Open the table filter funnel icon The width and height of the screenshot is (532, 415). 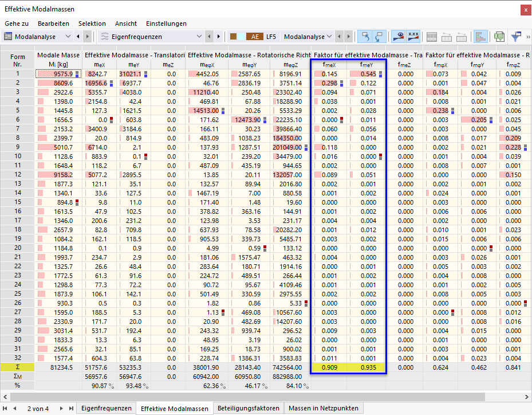516,37
